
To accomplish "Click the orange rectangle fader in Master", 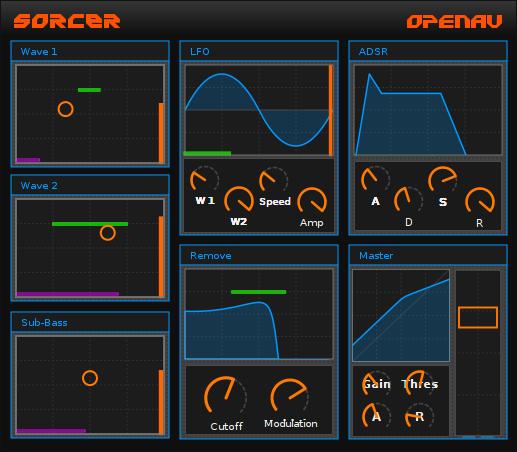I will [478, 318].
